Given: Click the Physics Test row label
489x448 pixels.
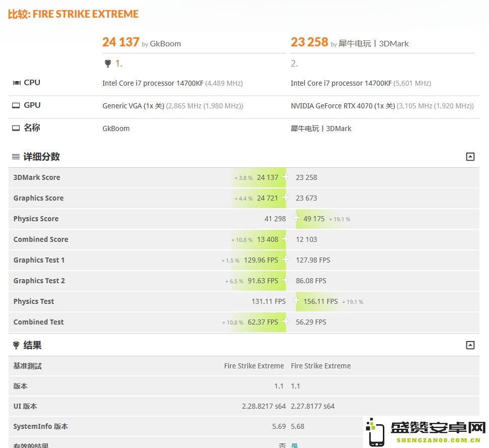Looking at the screenshot, I should [x=34, y=301].
